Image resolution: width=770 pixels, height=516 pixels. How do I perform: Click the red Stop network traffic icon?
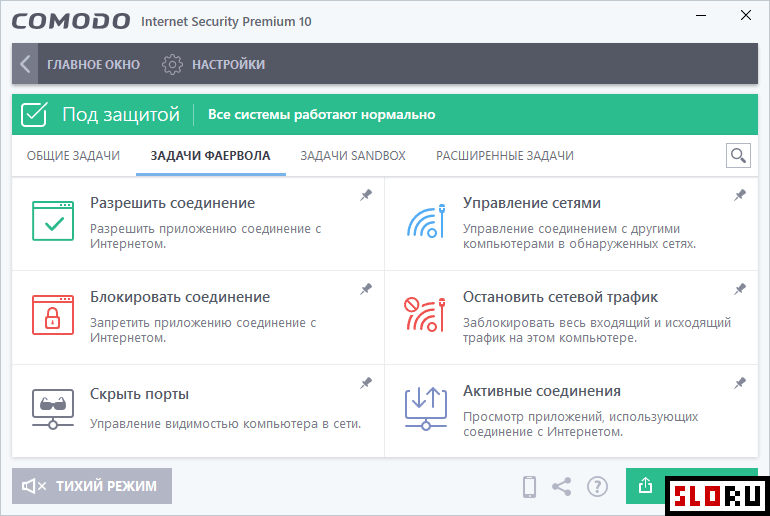(x=425, y=315)
